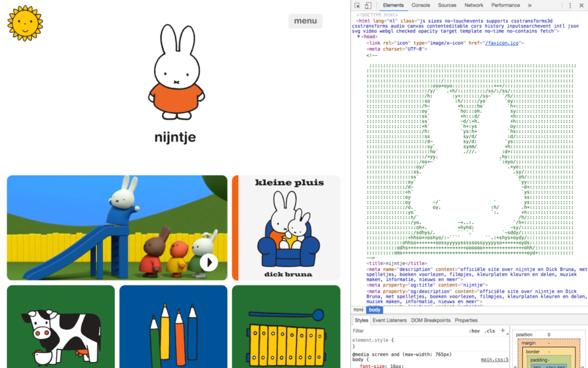
Task: Add a new style rule with plus icon
Action: [x=502, y=331]
